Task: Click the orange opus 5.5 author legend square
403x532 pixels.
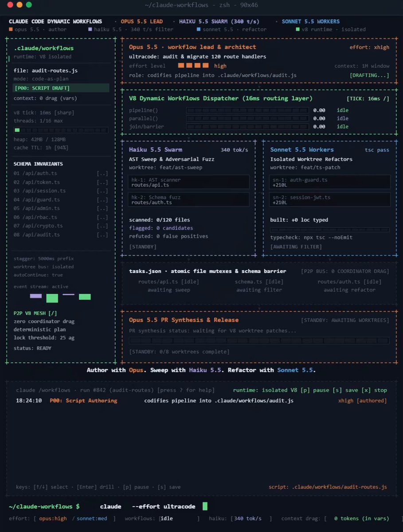Action: pyautogui.click(x=11, y=30)
